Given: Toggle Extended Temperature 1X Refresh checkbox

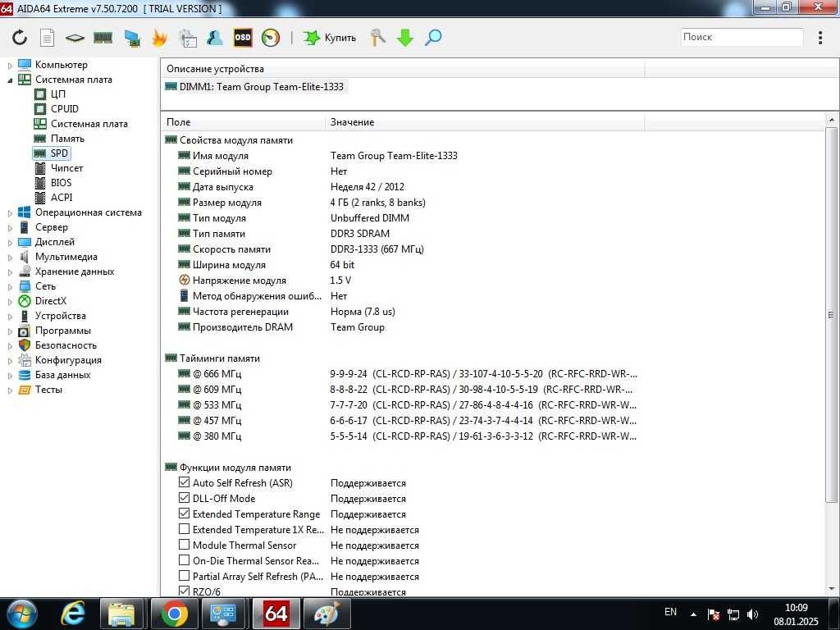Looking at the screenshot, I should (184, 529).
